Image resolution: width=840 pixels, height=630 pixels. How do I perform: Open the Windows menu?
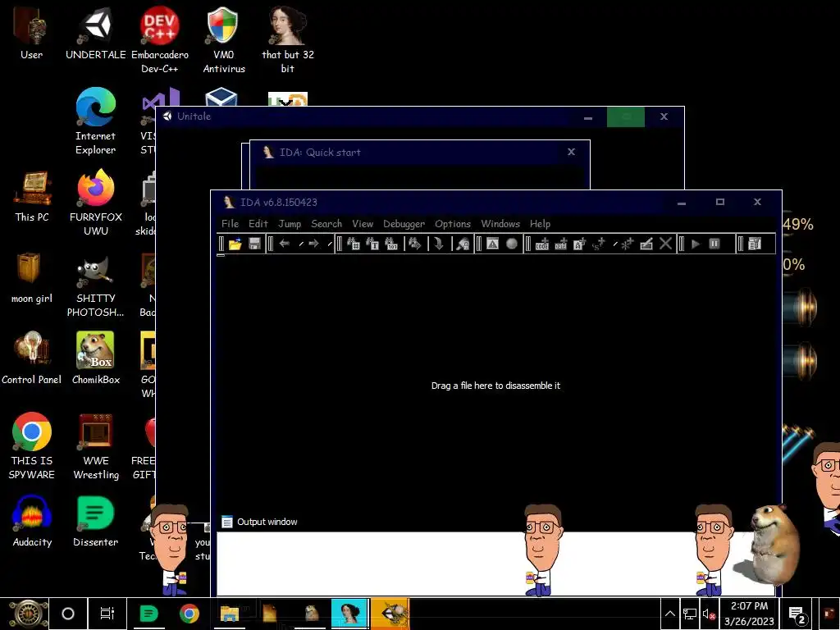click(x=500, y=224)
